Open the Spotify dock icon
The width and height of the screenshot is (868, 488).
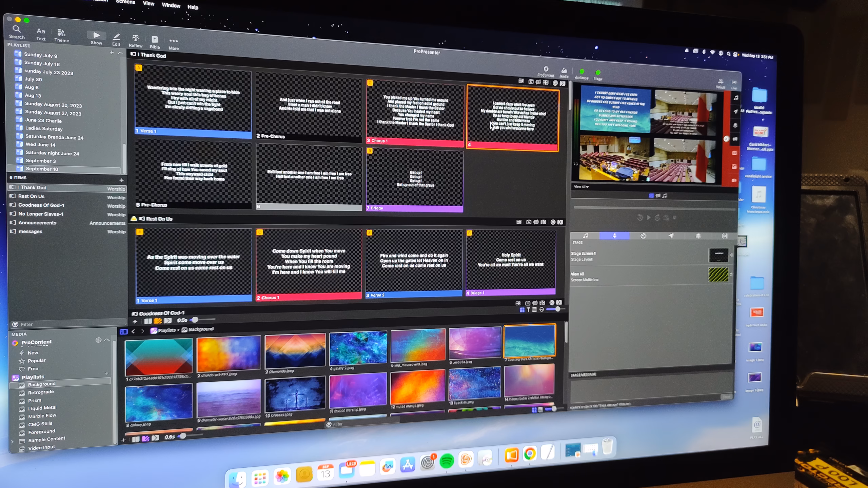pos(447,461)
